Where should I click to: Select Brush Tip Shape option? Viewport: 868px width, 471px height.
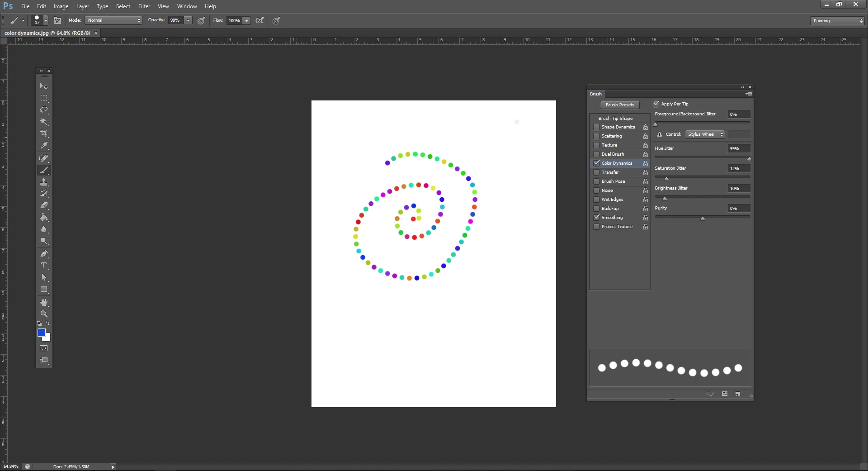(615, 119)
